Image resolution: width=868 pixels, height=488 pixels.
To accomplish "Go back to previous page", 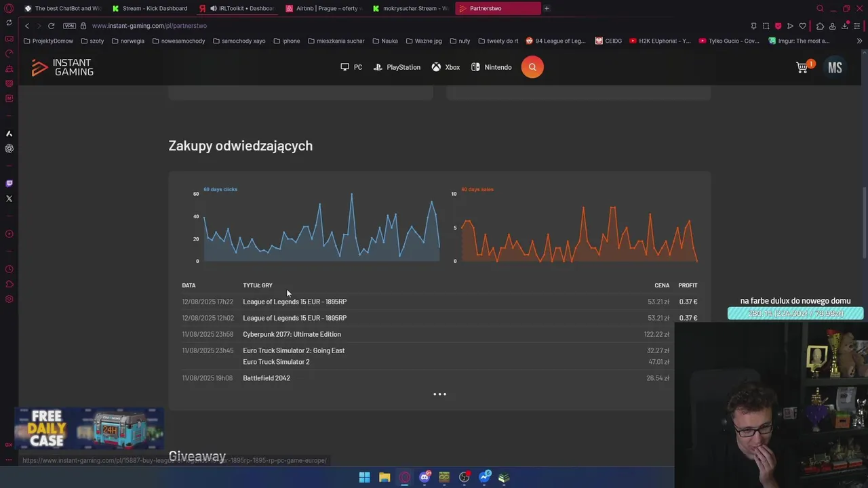I will click(x=26, y=26).
